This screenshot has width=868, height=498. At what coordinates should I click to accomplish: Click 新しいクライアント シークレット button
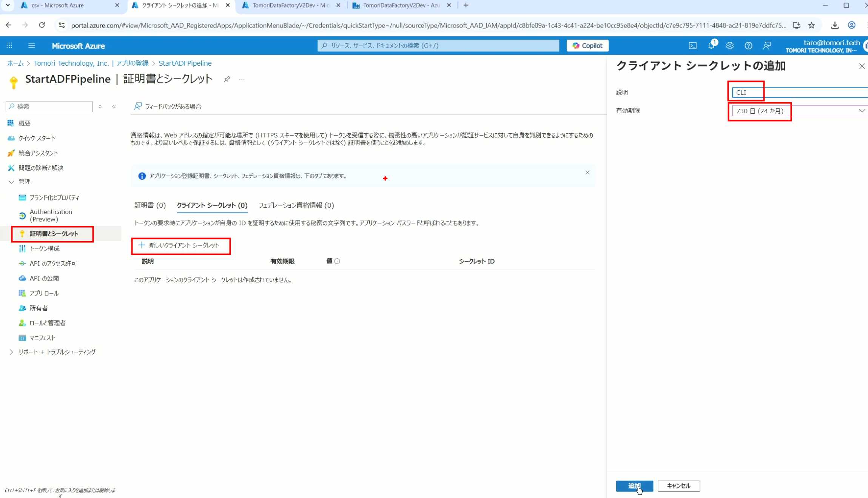(x=180, y=245)
